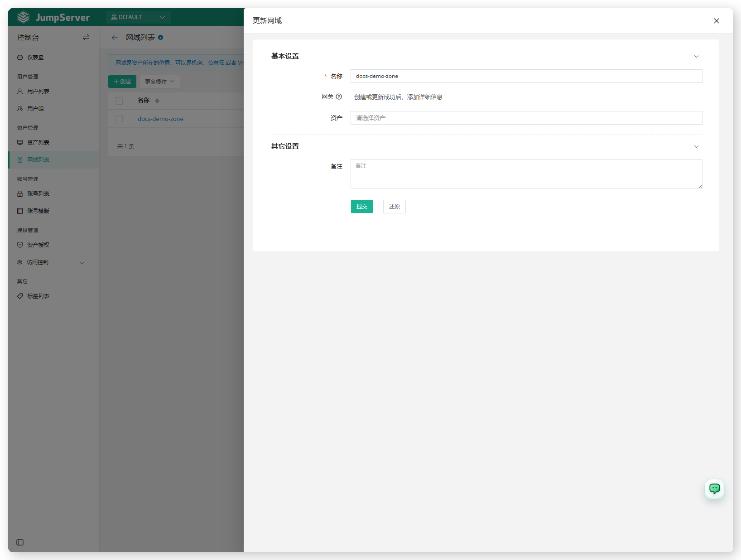Click the JumpServer logo icon
741x560 pixels.
pos(24,17)
